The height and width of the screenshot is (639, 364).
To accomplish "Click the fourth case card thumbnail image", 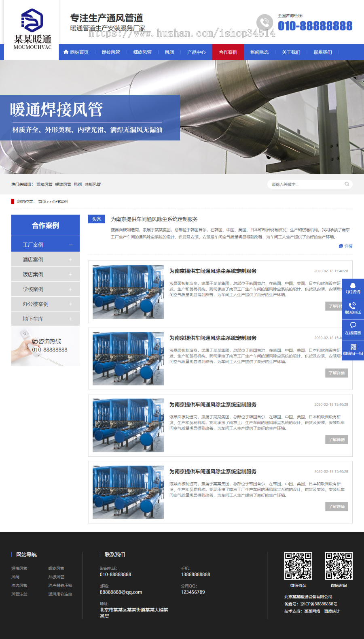I will pos(128,492).
